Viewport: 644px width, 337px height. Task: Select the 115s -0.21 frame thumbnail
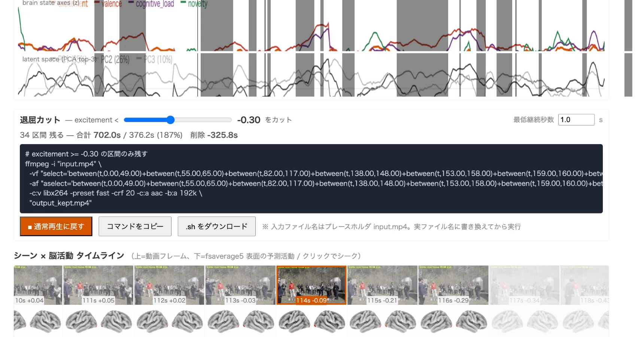coord(382,285)
